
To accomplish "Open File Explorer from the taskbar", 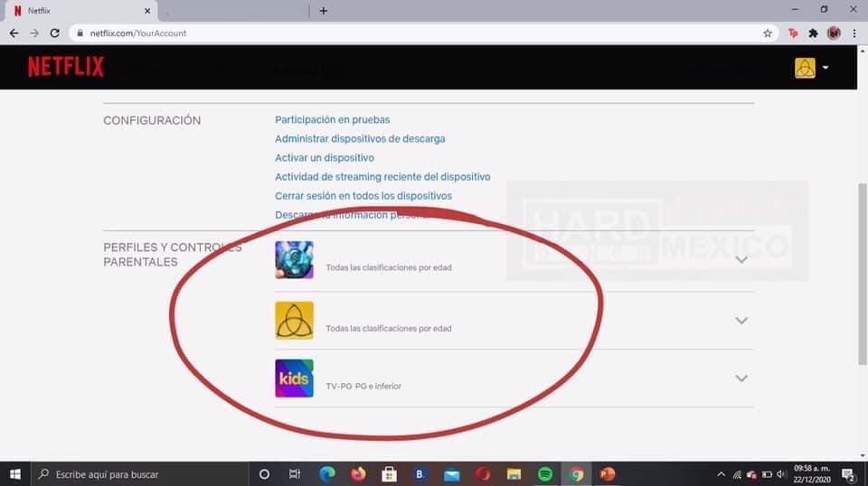I will point(514,474).
